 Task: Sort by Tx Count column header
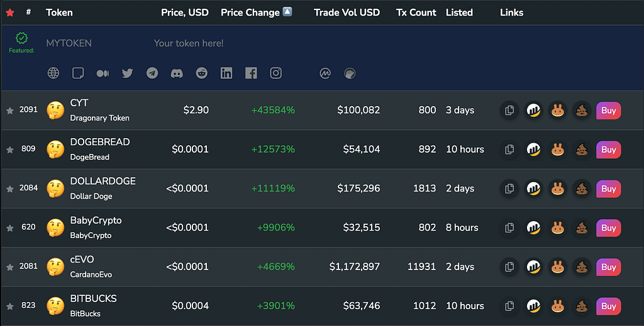point(416,13)
